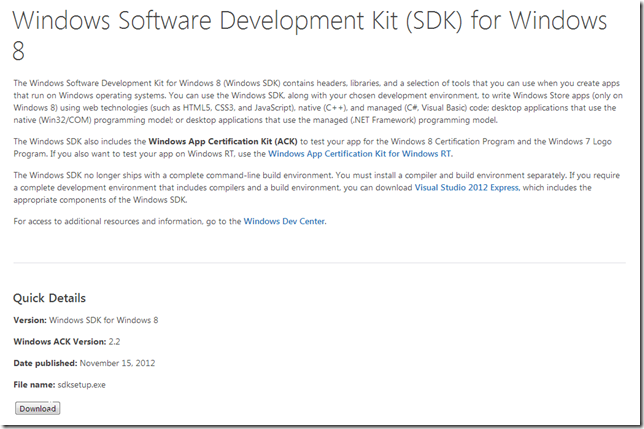This screenshot has width=644, height=429.
Task: Click the date 'November 15, 2012'
Action: (x=117, y=363)
